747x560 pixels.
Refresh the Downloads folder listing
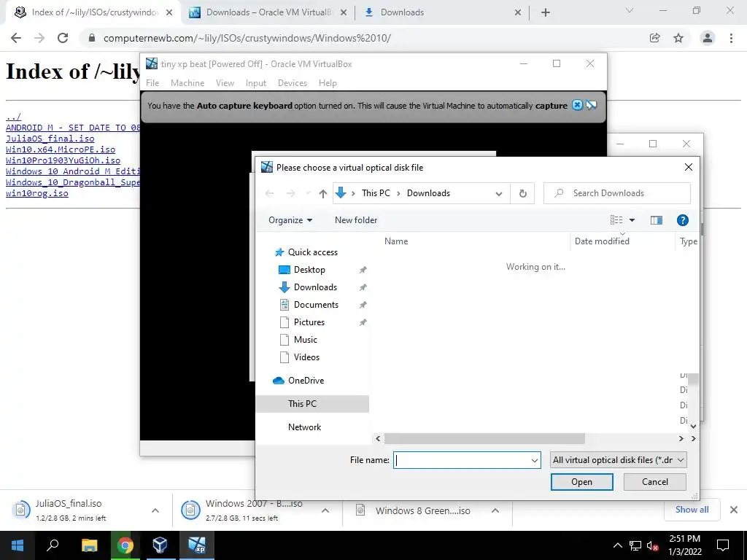click(522, 193)
